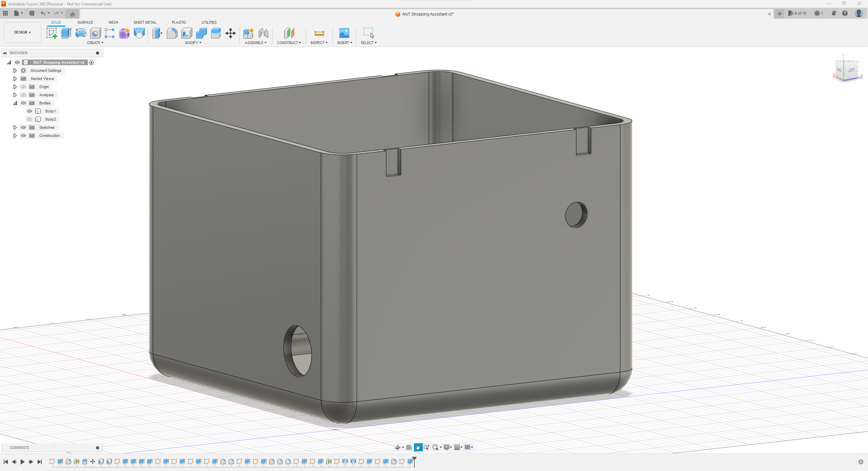Toggle visibility of the Origin folder

(23, 86)
